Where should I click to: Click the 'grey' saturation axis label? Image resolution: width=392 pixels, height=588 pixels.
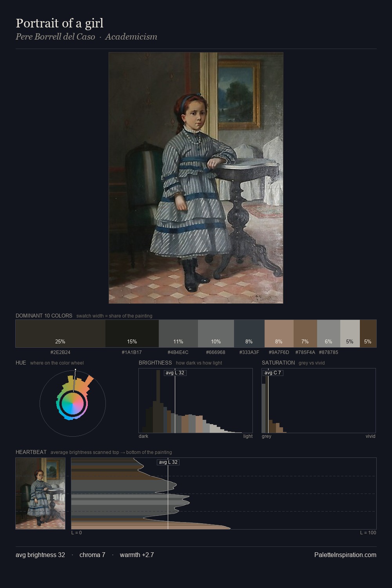click(267, 436)
